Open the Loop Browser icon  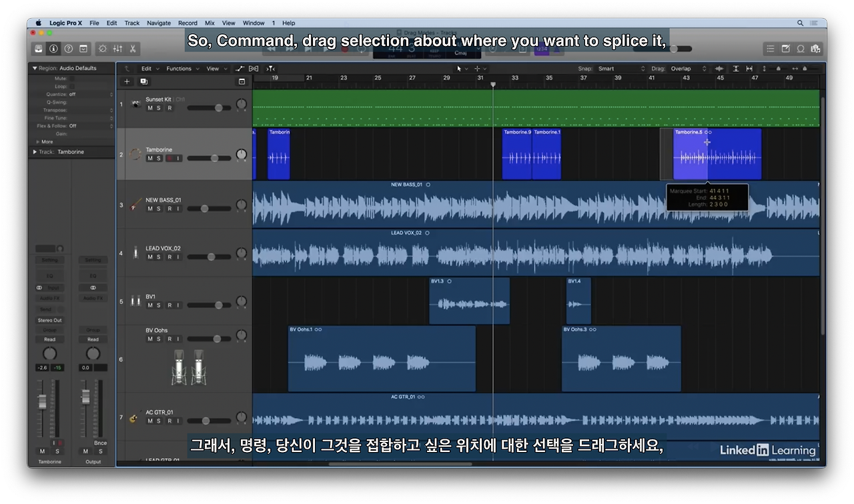pos(801,49)
